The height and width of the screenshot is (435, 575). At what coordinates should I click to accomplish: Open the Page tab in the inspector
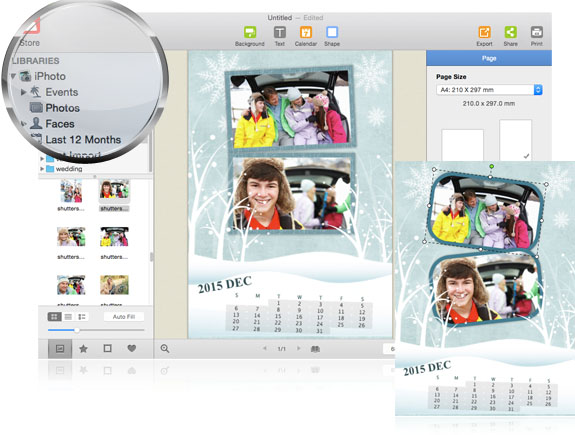(x=489, y=58)
